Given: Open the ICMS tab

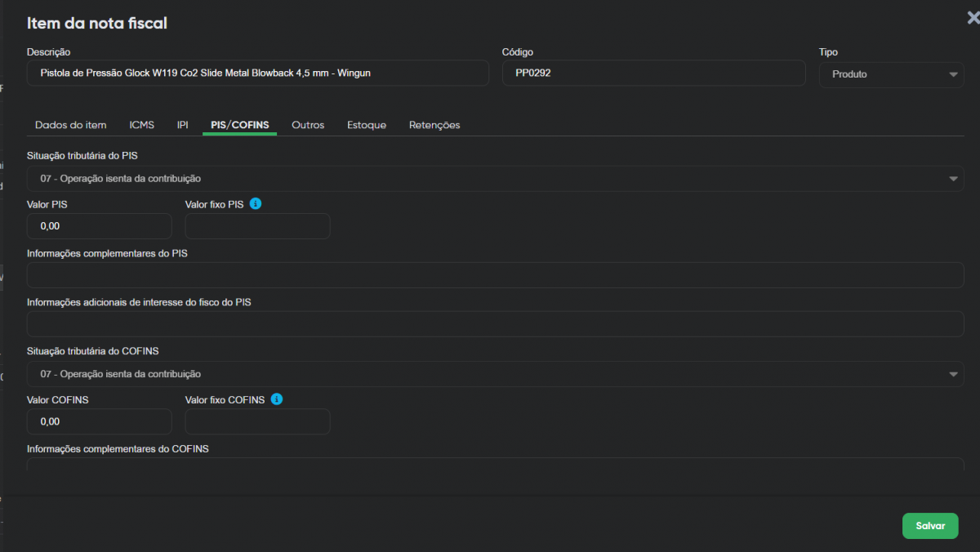Looking at the screenshot, I should coord(142,125).
